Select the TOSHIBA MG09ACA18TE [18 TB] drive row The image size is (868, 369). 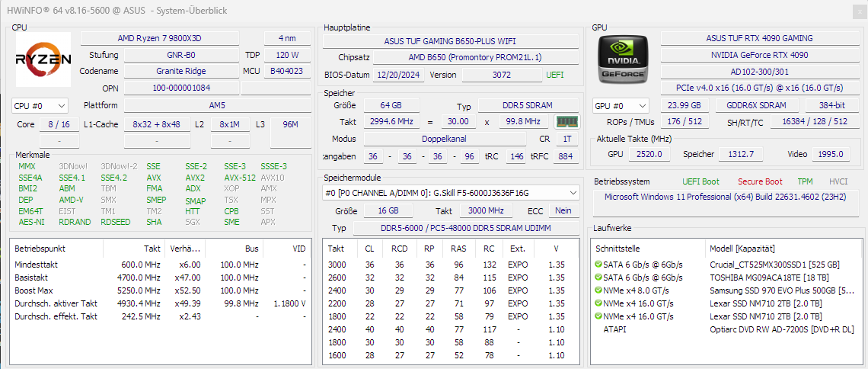(726, 278)
